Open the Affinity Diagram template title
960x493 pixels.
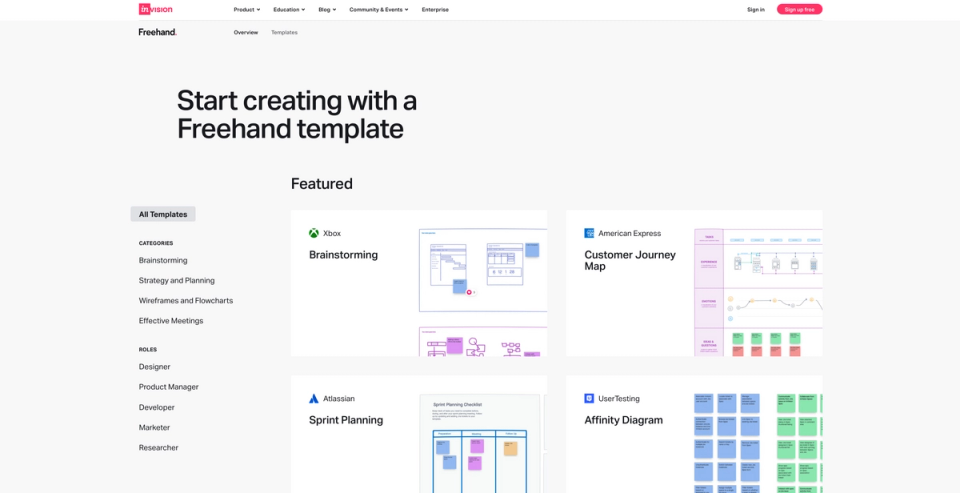pos(623,420)
